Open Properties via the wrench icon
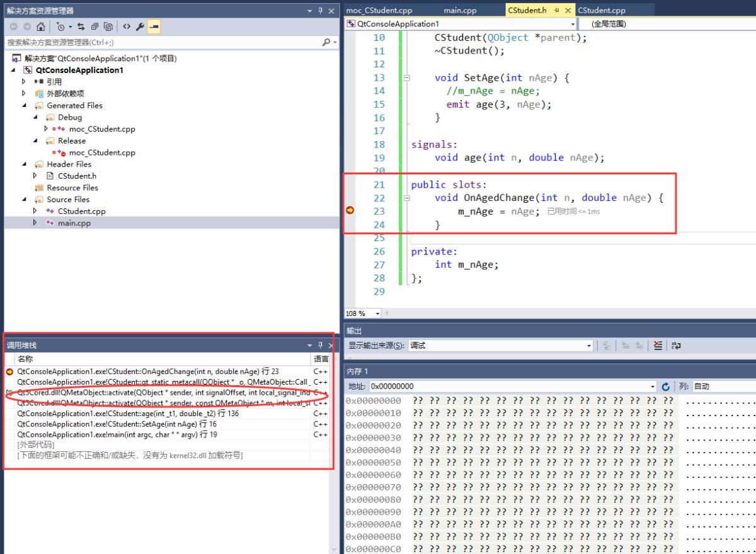This screenshot has width=756, height=554. coord(140,26)
